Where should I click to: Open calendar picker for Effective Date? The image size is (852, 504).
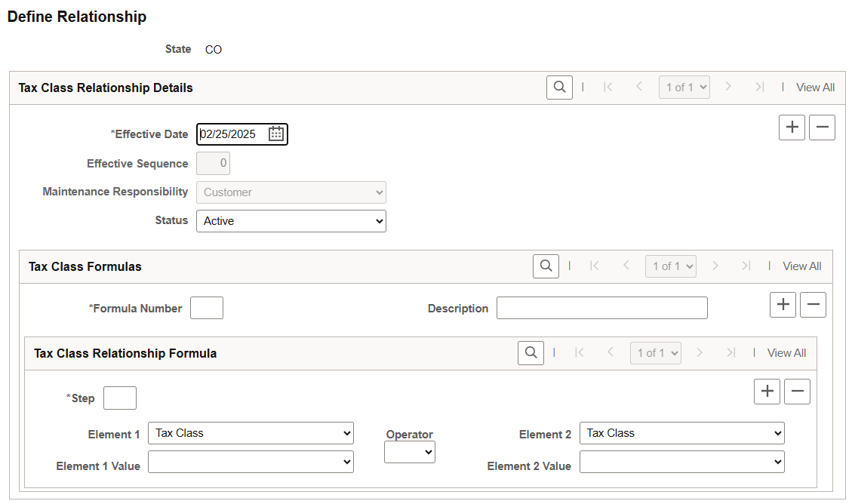pos(276,134)
